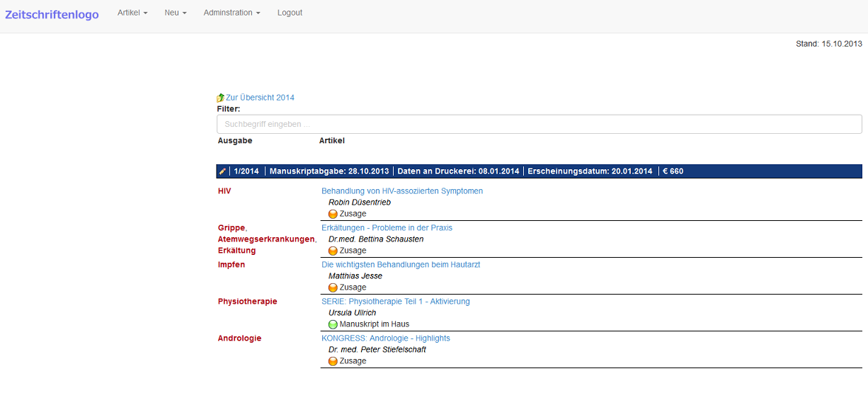Open article Behandlung von HIV-assoziierten Symptomen
This screenshot has height=393, width=868.
[x=402, y=191]
